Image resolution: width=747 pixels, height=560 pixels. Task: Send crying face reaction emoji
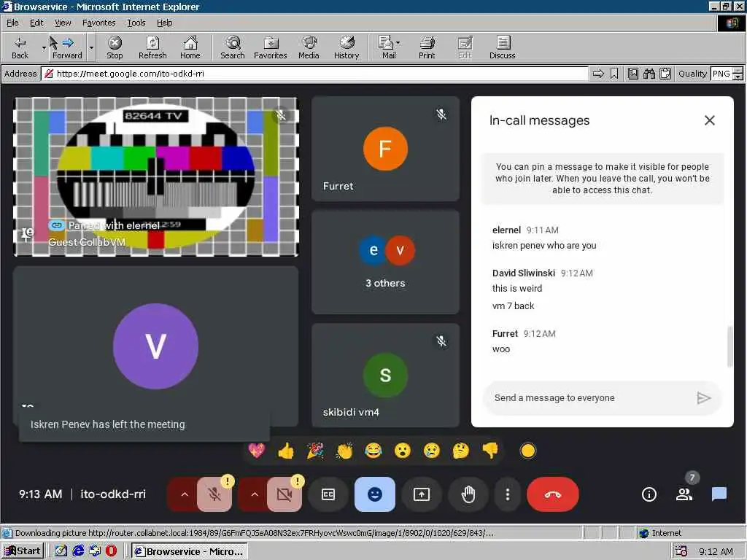432,451
